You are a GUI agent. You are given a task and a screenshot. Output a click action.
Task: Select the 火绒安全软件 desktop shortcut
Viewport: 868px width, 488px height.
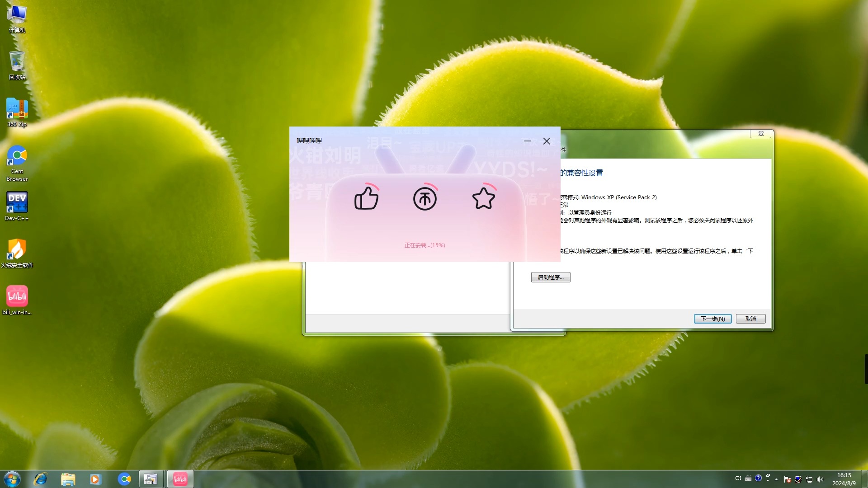[17, 253]
